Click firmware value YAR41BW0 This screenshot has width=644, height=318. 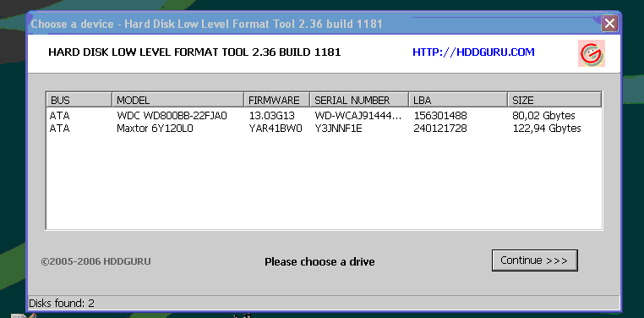tap(276, 129)
